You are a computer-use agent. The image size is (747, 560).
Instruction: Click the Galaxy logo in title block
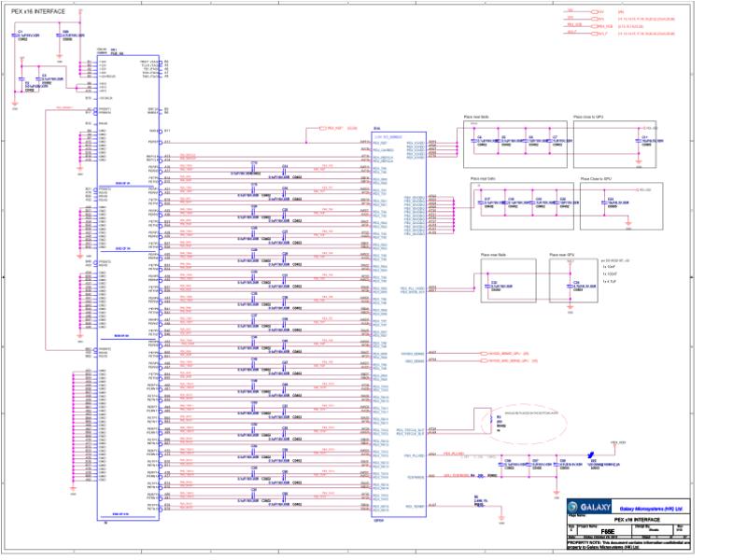(590, 507)
